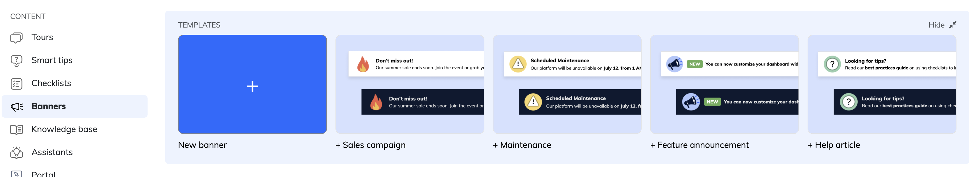
Task: Choose the Sales campaign template thumbnail
Action: 410,84
